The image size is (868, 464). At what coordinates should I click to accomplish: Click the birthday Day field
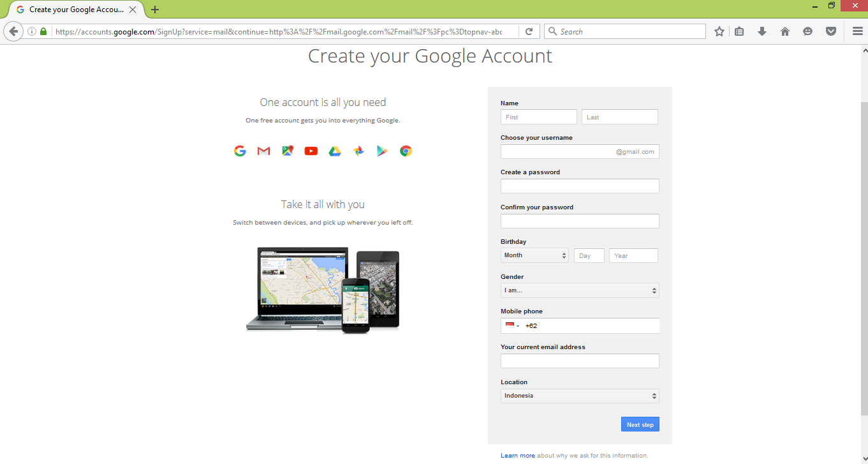point(589,255)
